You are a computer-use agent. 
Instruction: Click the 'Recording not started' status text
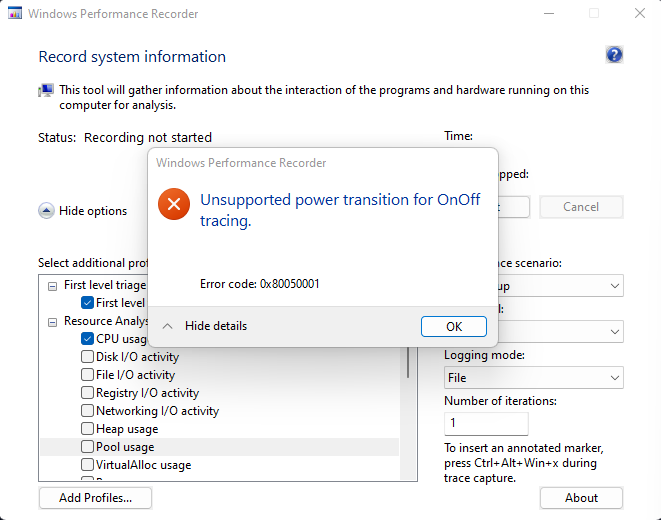[148, 137]
